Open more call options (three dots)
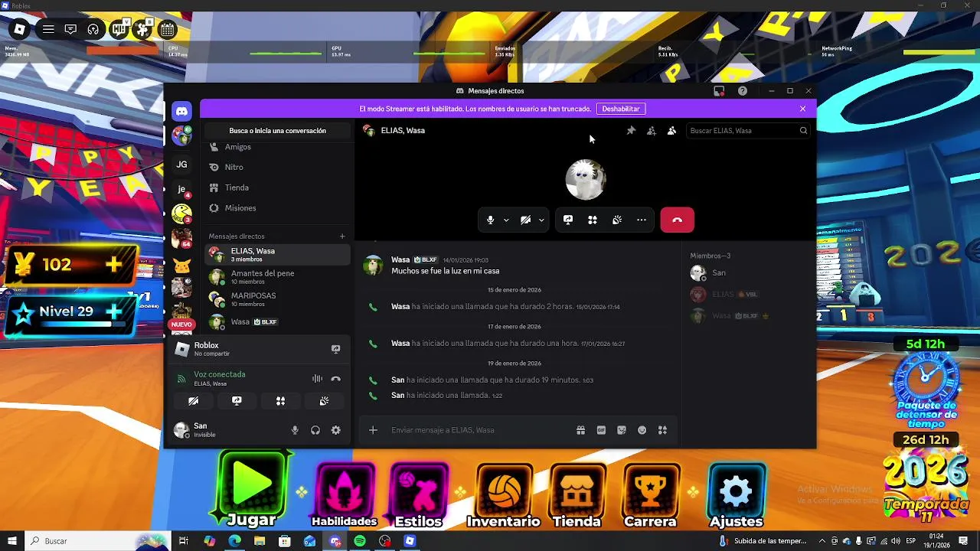The image size is (980, 551). click(x=642, y=220)
